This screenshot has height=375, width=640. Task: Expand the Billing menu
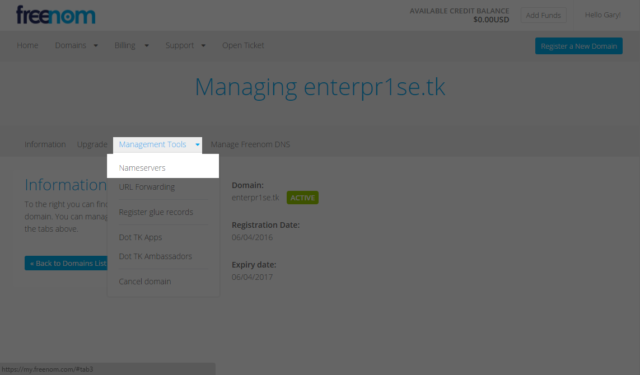click(131, 45)
